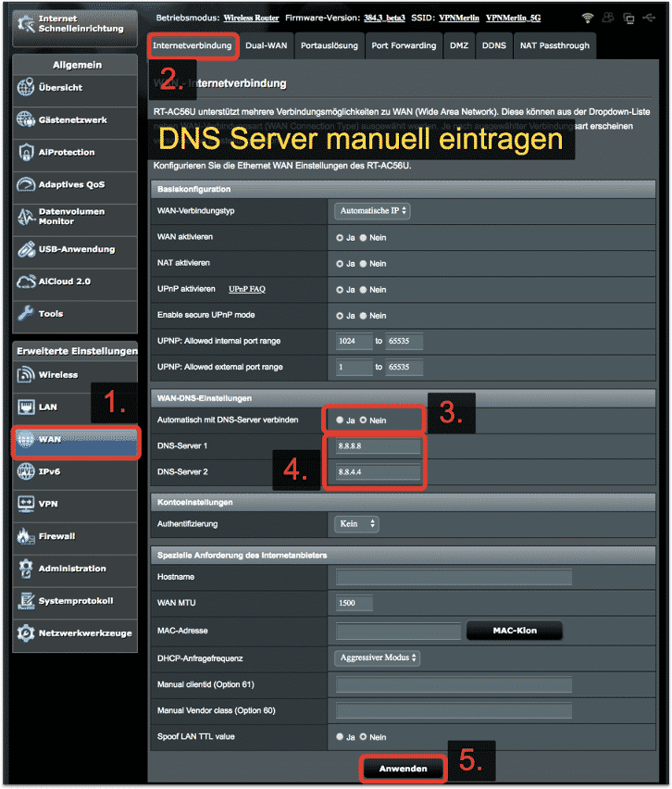Click WAN MTU input field
The height and width of the screenshot is (789, 672).
tap(355, 603)
